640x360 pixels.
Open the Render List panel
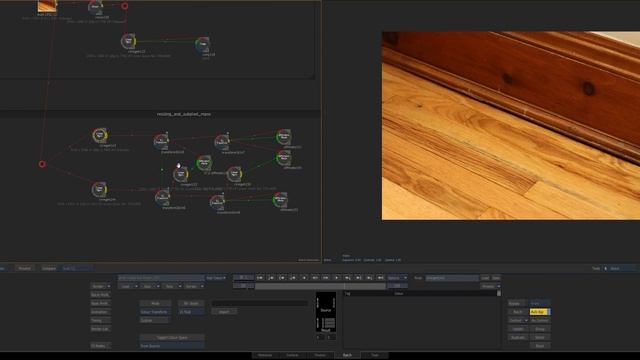tap(100, 329)
